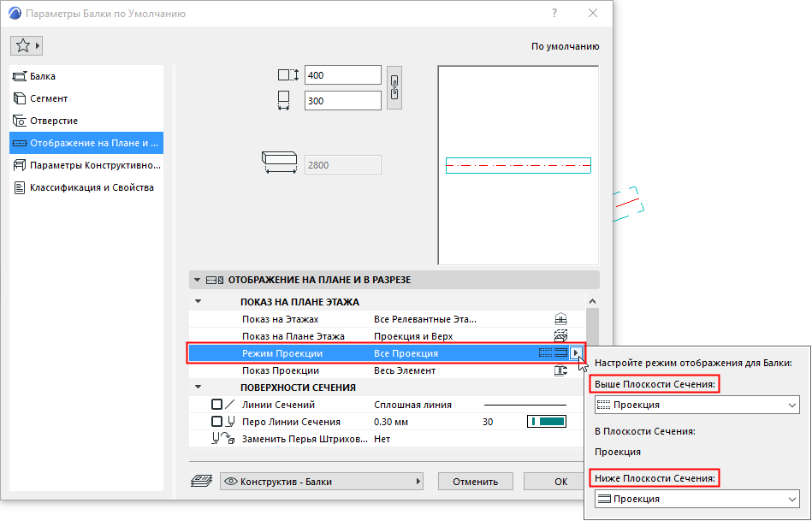
Task: Open the Отверстие settings page
Action: click(86, 121)
